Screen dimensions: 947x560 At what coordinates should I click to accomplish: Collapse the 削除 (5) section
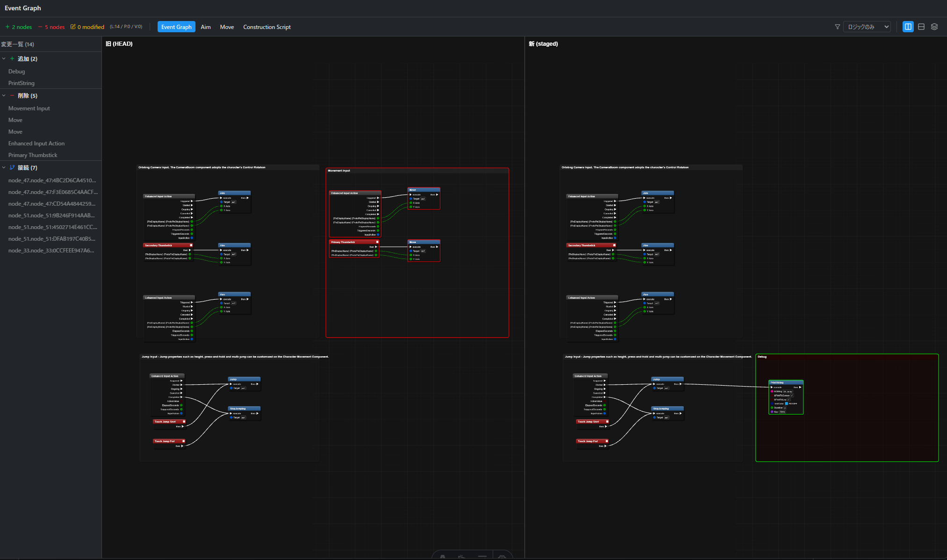pyautogui.click(x=4, y=95)
